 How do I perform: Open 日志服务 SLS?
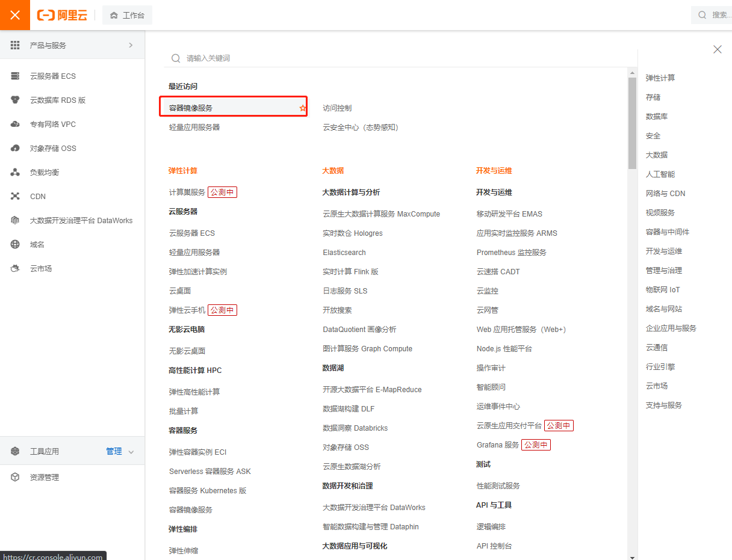(x=345, y=291)
